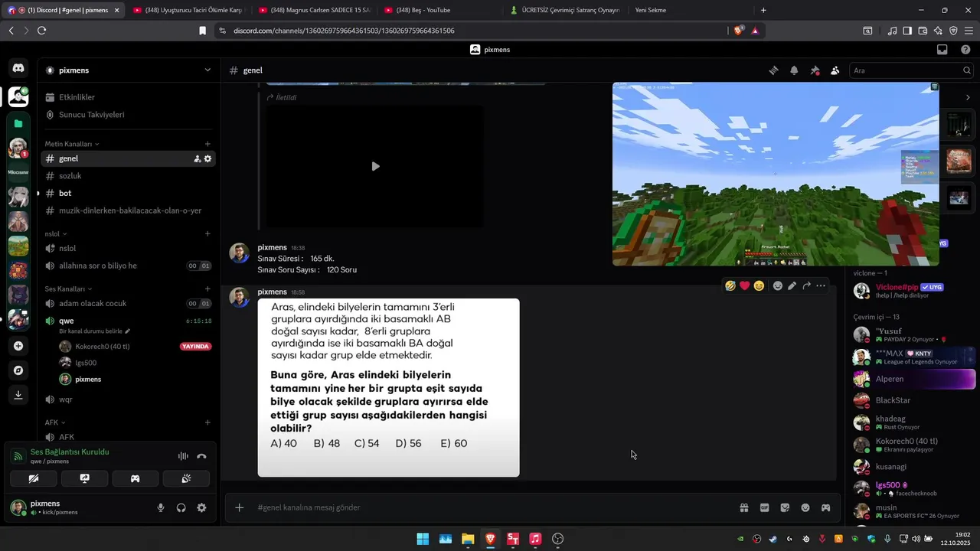Start an activity with gamepad button
980x551 pixels.
136,478
